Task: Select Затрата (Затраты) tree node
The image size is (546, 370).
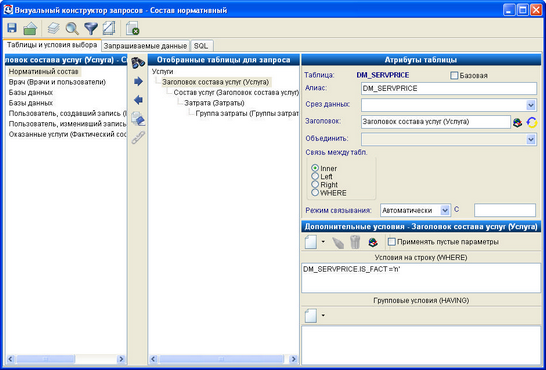Action: 214,103
